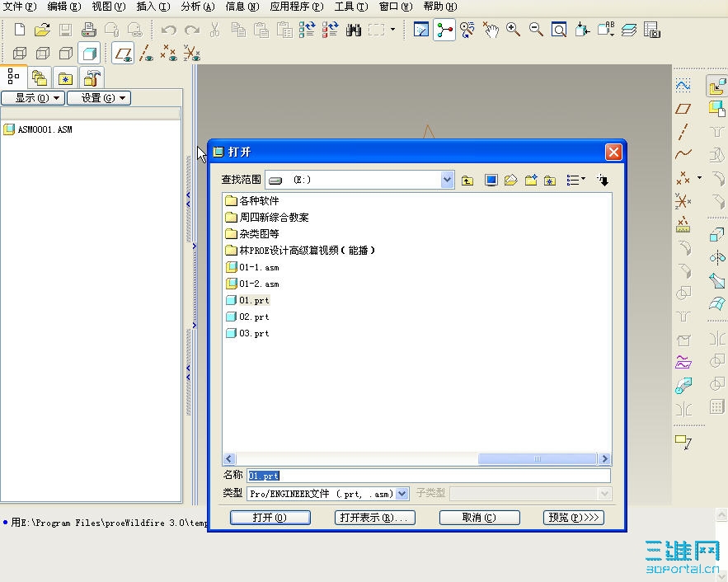Click the 取消(C) button
Screen dimensions: 728x582
(x=479, y=518)
